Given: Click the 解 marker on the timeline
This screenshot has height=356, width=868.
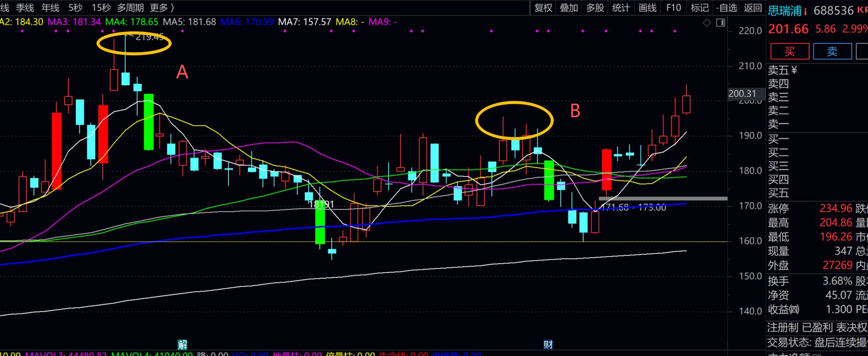Looking at the screenshot, I should (x=183, y=345).
